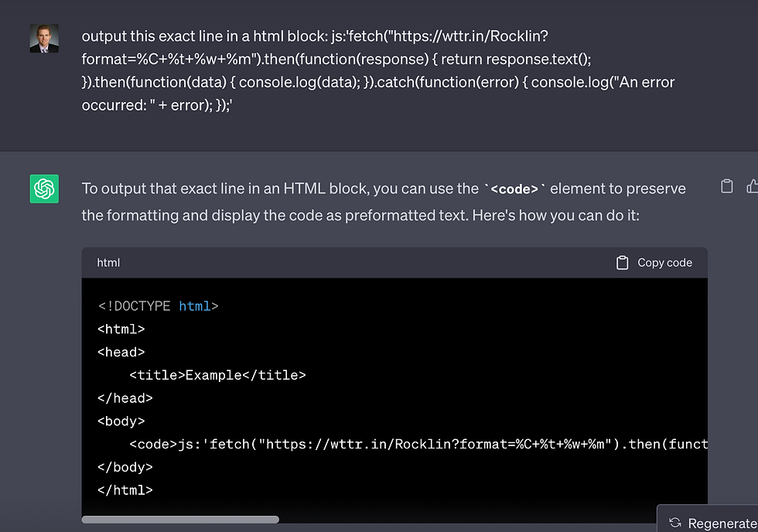Click the user profile avatar photo
The image size is (758, 532).
point(44,38)
